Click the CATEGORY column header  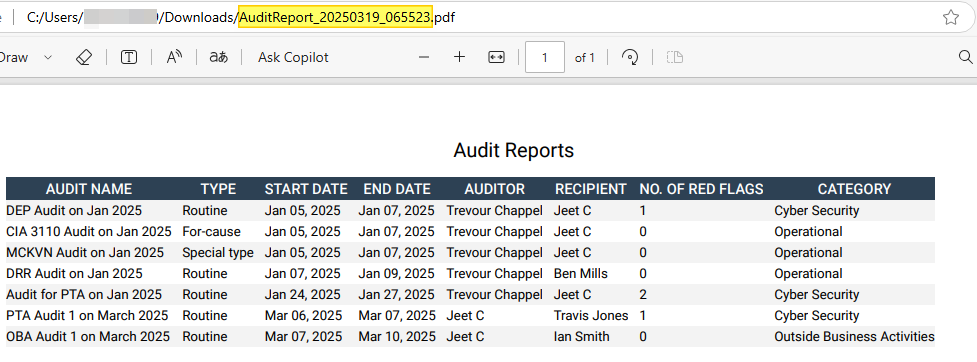pos(854,189)
